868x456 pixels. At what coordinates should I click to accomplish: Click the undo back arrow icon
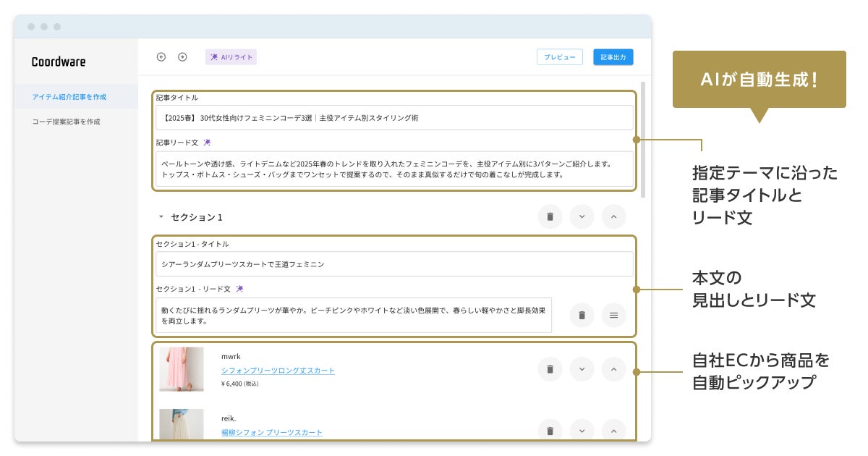161,57
